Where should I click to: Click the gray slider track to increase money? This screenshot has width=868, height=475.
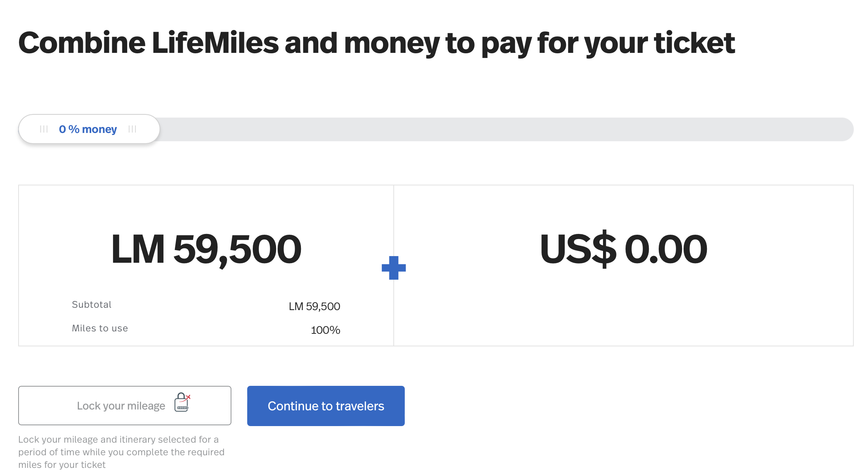point(506,129)
